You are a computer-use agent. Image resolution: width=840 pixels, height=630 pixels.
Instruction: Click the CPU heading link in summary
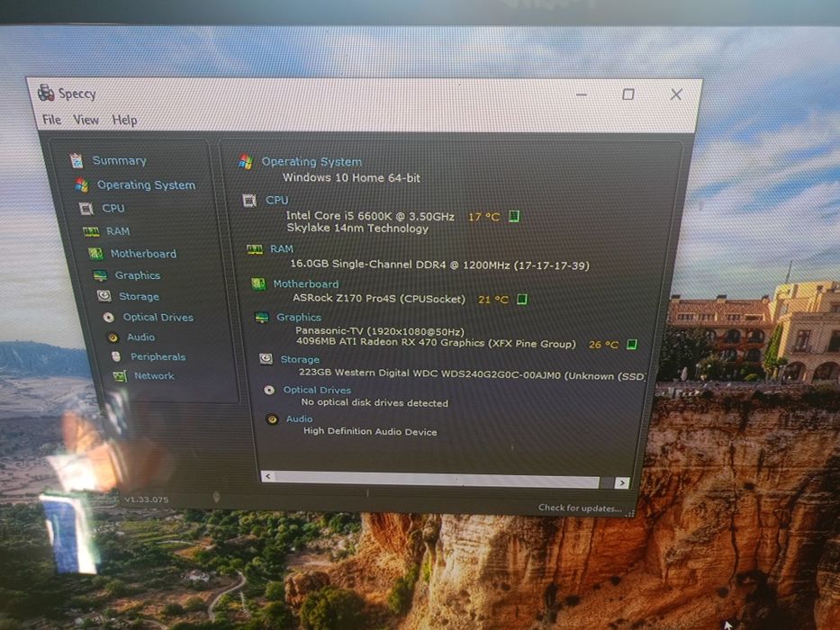[276, 201]
